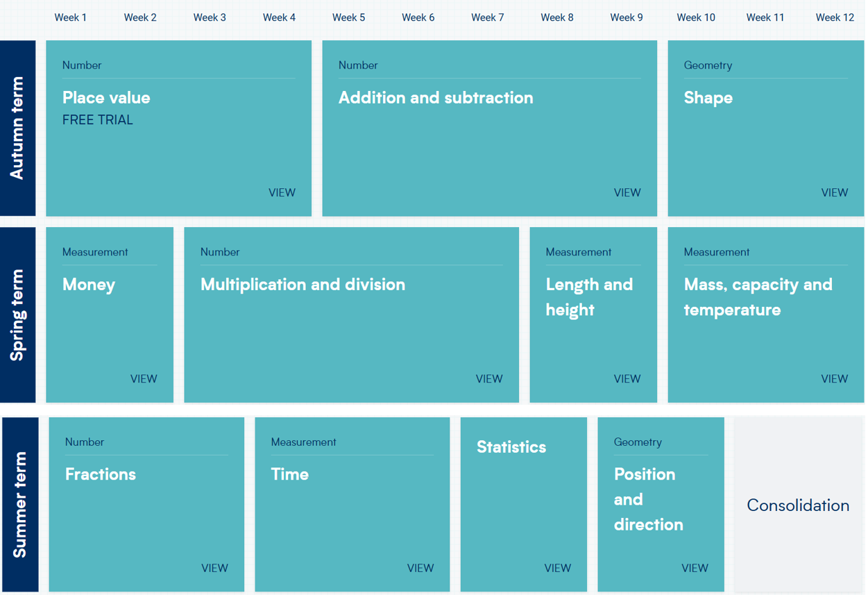Click VIEW on the Time card
The image size is (868, 595).
tap(420, 568)
